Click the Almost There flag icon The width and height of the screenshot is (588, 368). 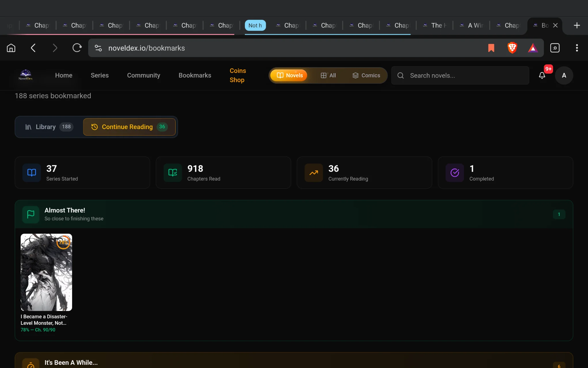click(31, 214)
